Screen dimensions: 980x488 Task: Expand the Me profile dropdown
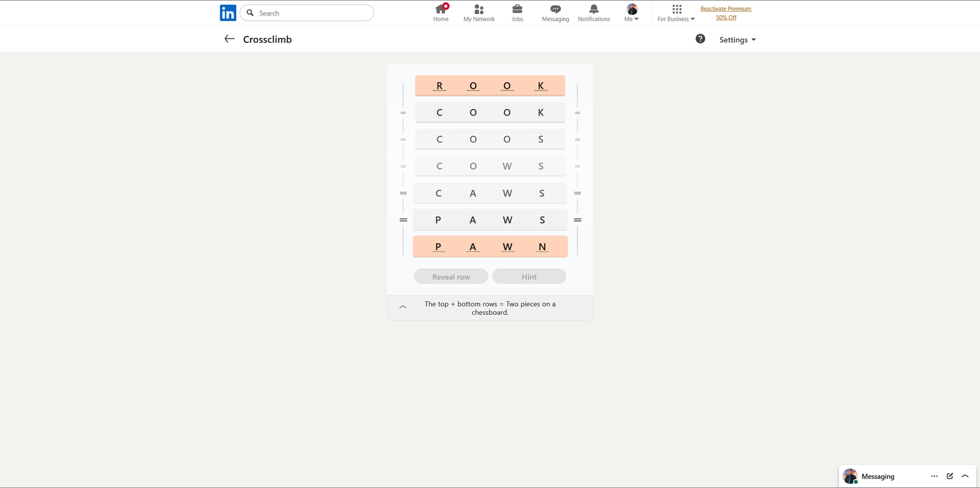coord(631,13)
